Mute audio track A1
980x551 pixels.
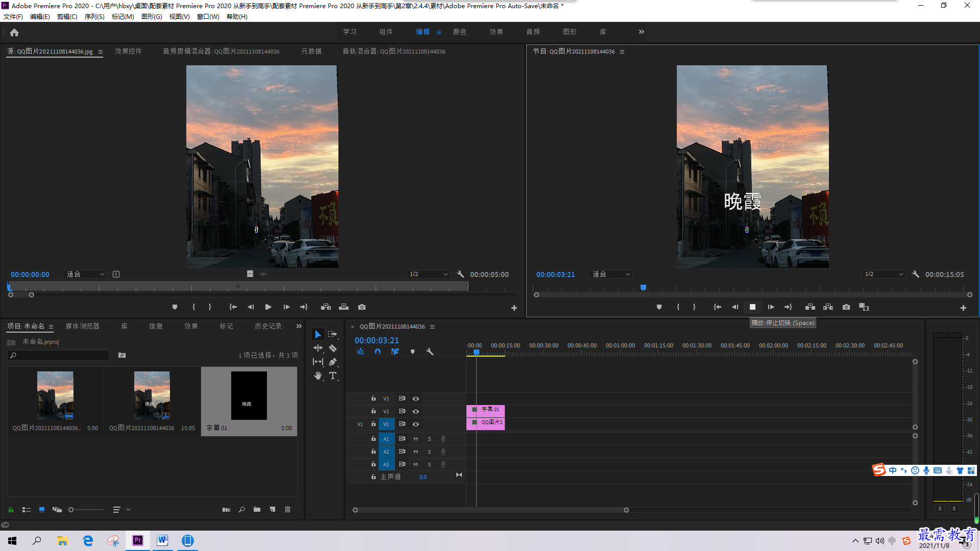[x=415, y=439]
